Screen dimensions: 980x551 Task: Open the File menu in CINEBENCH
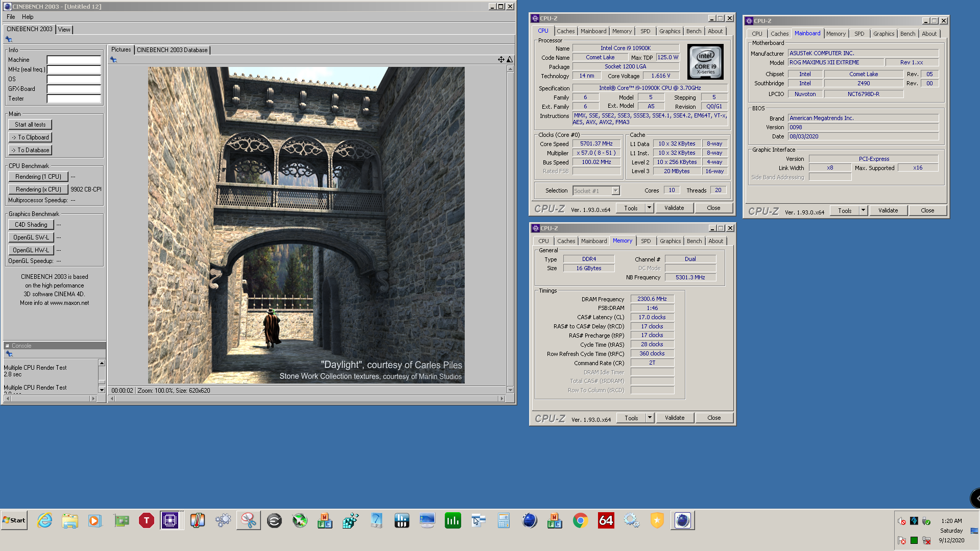click(x=11, y=17)
